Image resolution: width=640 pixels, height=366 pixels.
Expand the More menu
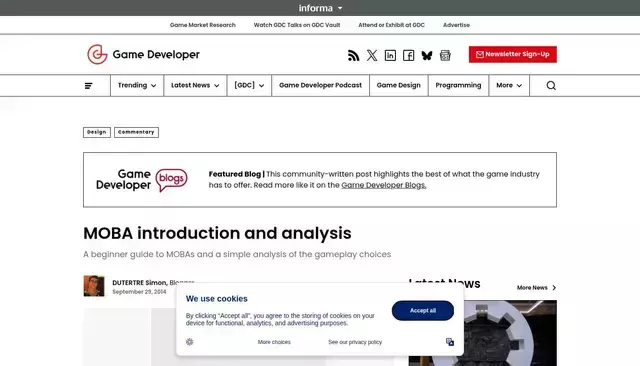click(509, 85)
